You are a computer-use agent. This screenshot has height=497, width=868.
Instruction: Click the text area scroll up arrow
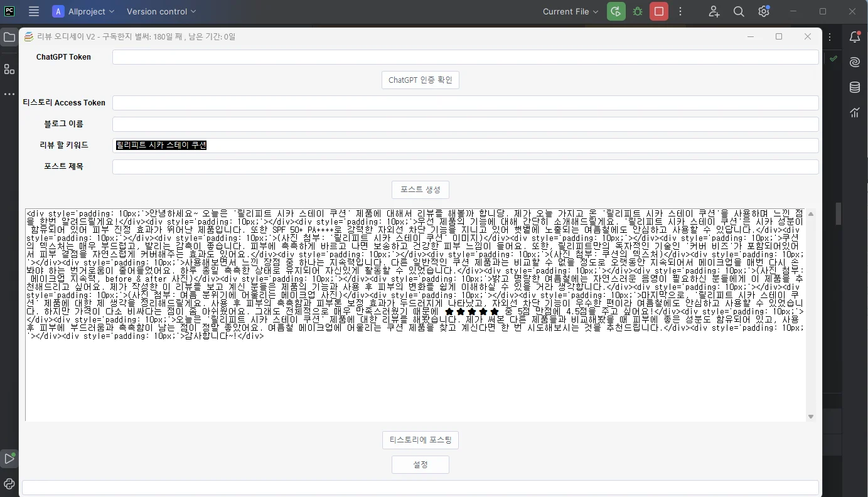[811, 214]
